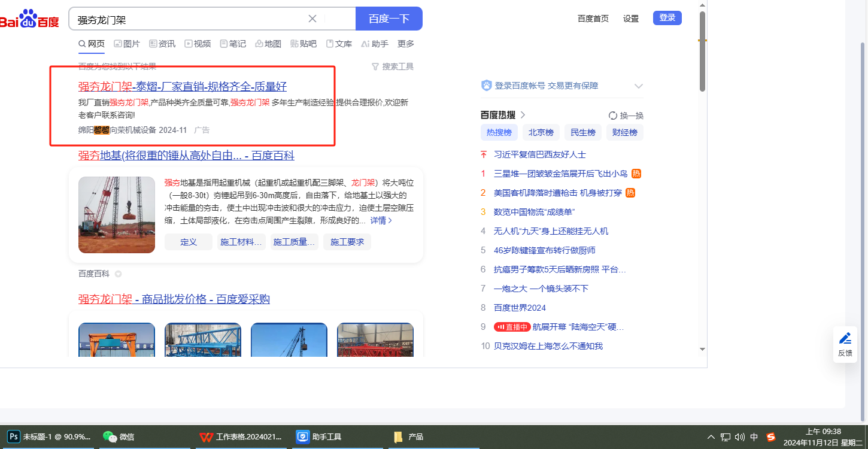Screen dimensions: 868x449
Task: Clear search text with X icon
Action: [x=312, y=19]
